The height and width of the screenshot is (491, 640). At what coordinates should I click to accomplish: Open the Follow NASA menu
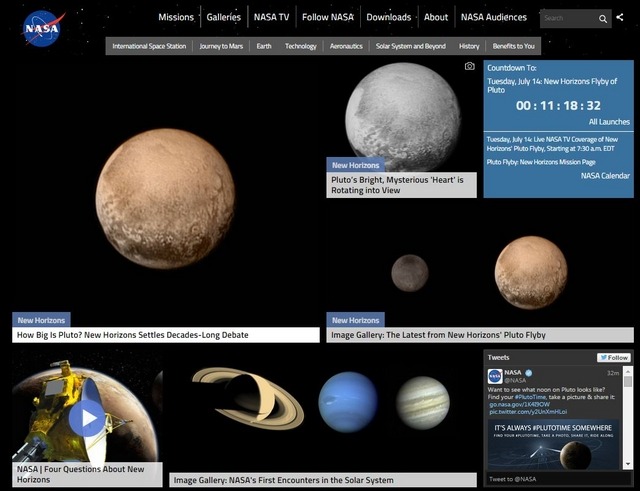pyautogui.click(x=328, y=17)
